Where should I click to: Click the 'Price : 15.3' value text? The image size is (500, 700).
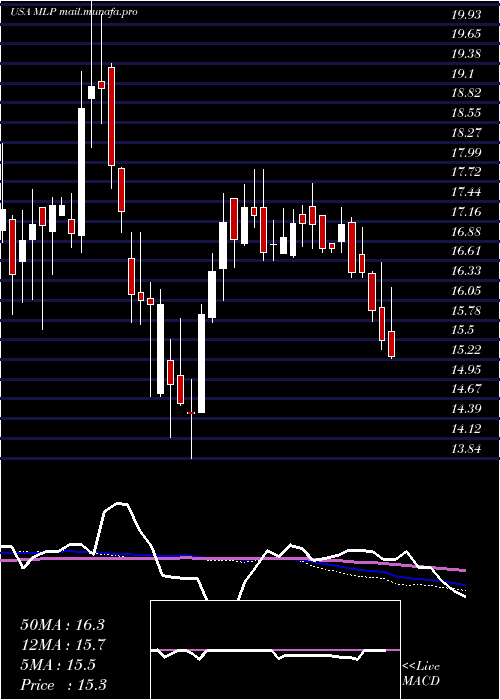tap(63, 685)
